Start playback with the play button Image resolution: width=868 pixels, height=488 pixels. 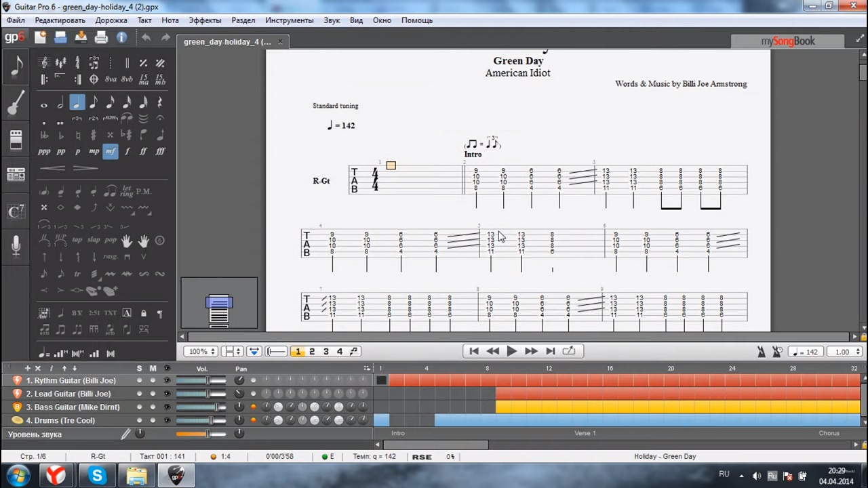point(512,351)
